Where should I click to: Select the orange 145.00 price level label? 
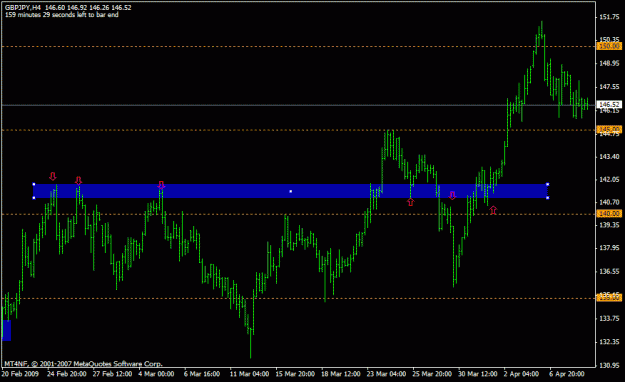(x=609, y=129)
